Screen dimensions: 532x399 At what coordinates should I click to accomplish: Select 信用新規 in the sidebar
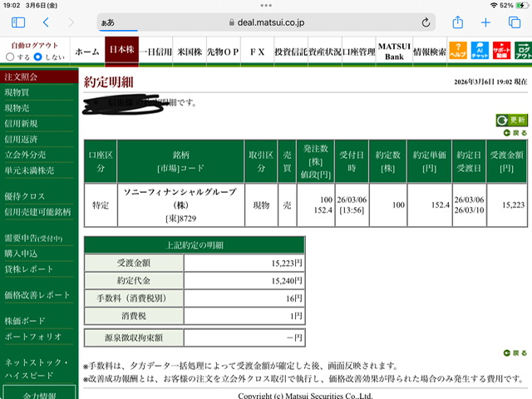pyautogui.click(x=21, y=124)
